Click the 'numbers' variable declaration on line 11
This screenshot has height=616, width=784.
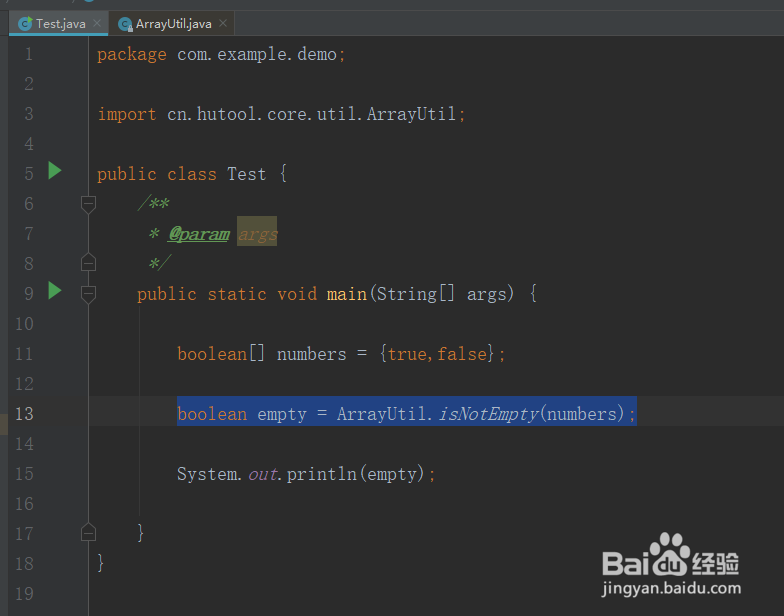click(x=312, y=354)
